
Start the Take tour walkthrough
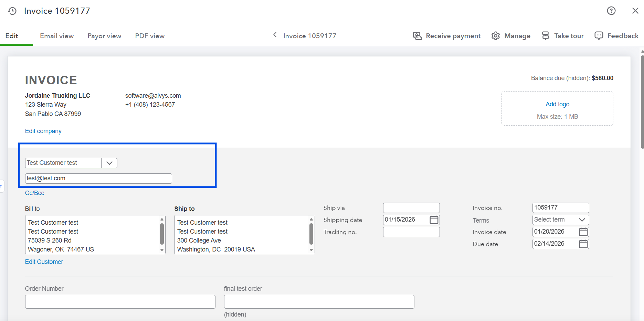click(569, 36)
